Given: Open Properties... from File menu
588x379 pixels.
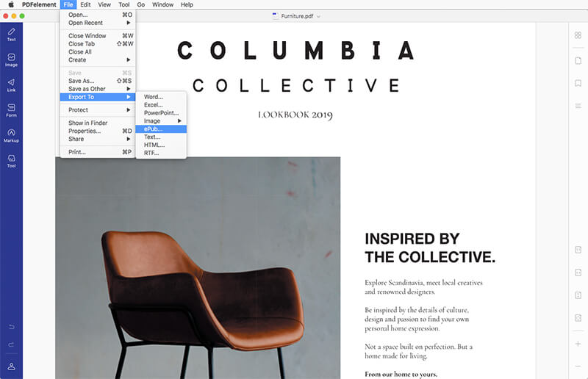Looking at the screenshot, I should tap(98, 131).
